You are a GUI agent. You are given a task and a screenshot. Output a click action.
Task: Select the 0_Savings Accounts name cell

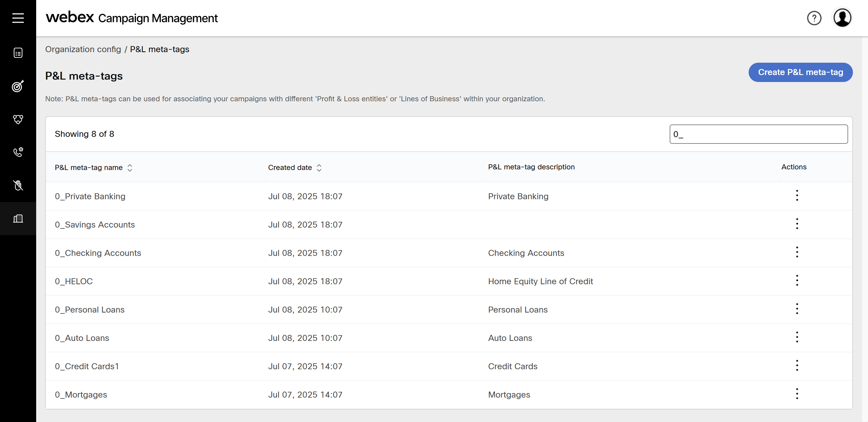[x=95, y=225]
